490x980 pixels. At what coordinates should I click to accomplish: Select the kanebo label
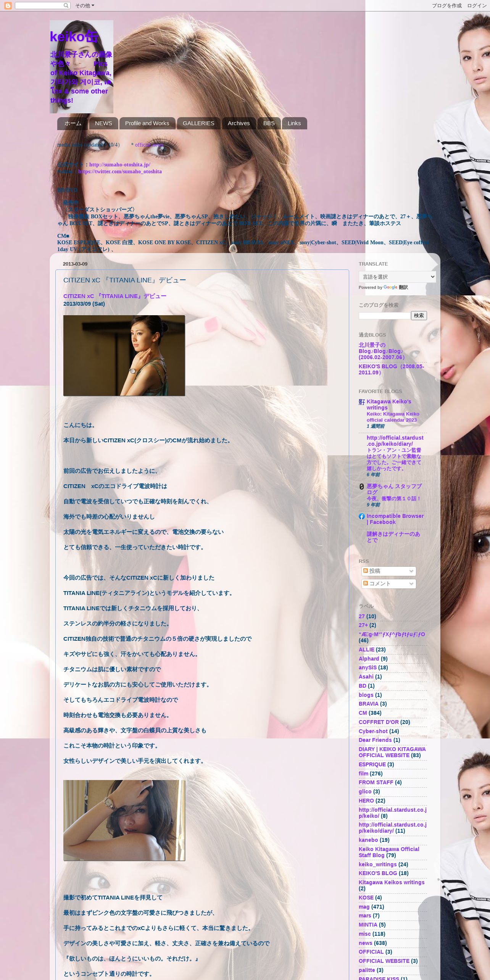[368, 840]
